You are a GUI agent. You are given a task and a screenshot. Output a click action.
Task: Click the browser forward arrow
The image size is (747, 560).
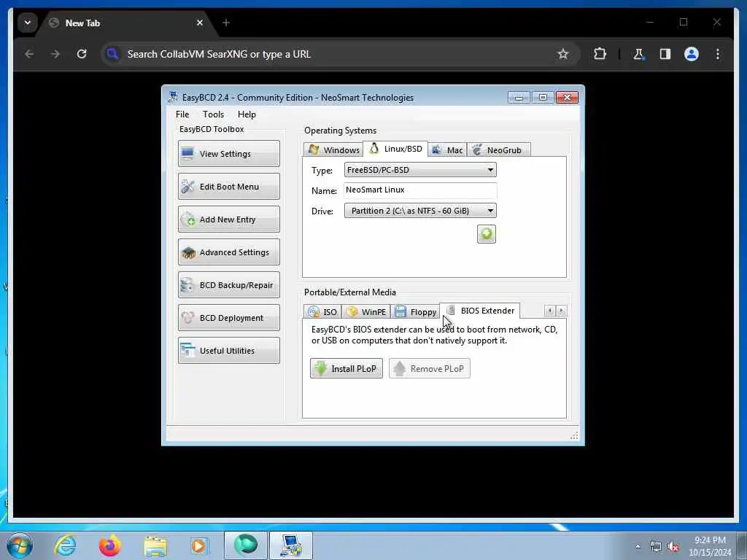click(55, 54)
